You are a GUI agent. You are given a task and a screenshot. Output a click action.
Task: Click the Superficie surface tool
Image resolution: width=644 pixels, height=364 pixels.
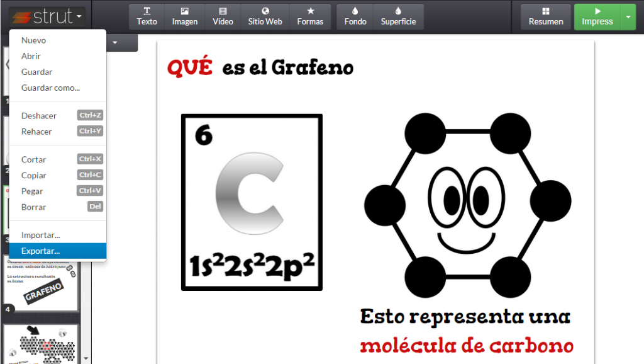click(398, 16)
